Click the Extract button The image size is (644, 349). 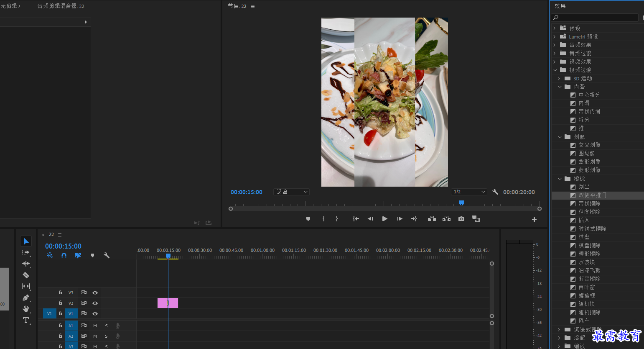tap(447, 219)
